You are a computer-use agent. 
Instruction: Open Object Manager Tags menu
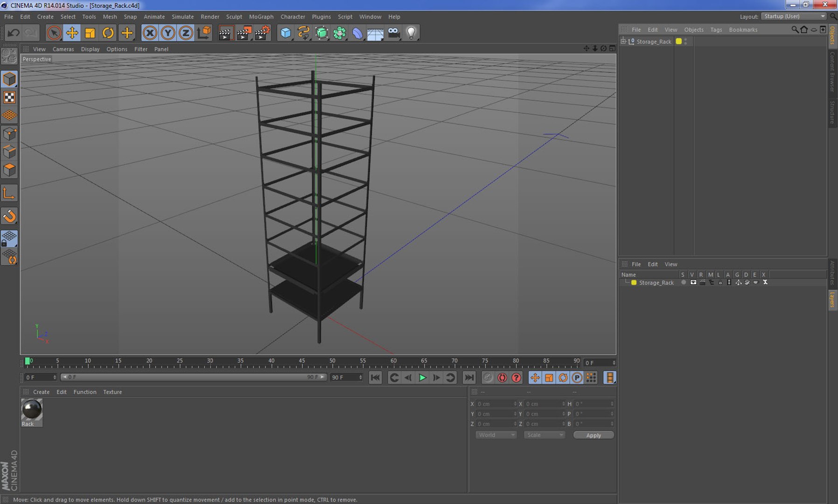click(716, 29)
